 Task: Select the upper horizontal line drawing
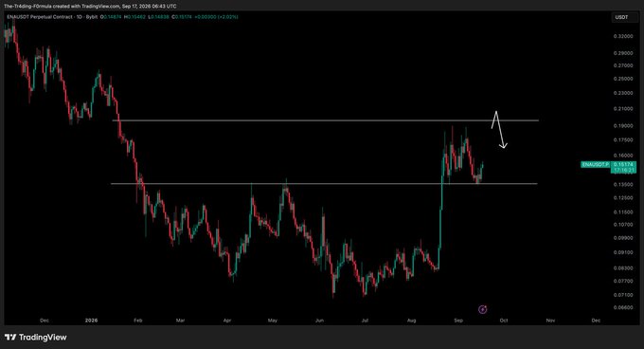325,120
